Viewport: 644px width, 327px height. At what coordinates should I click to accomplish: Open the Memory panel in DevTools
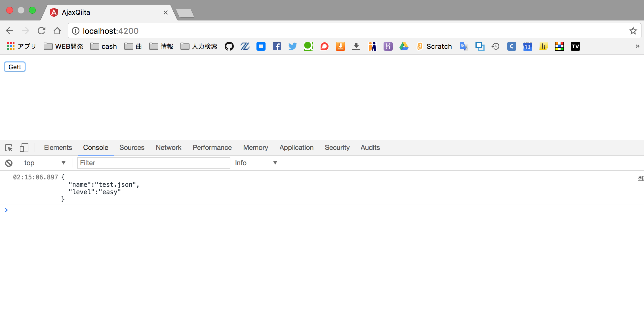[256, 148]
